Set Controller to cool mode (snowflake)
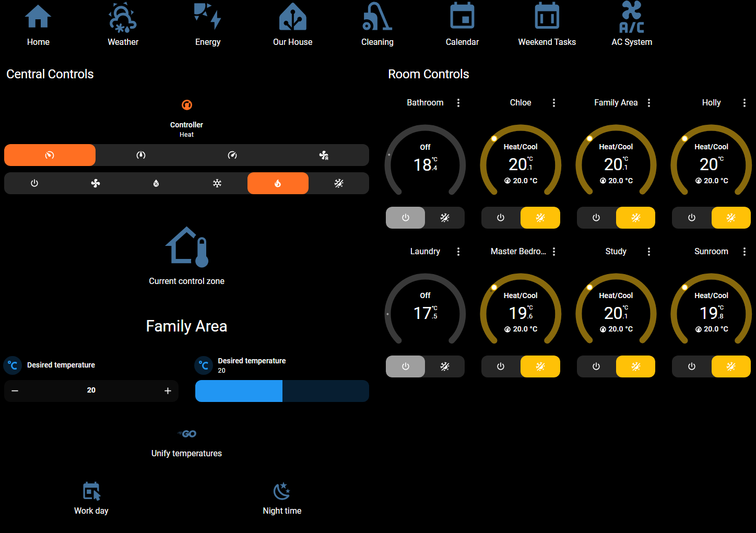 point(217,183)
